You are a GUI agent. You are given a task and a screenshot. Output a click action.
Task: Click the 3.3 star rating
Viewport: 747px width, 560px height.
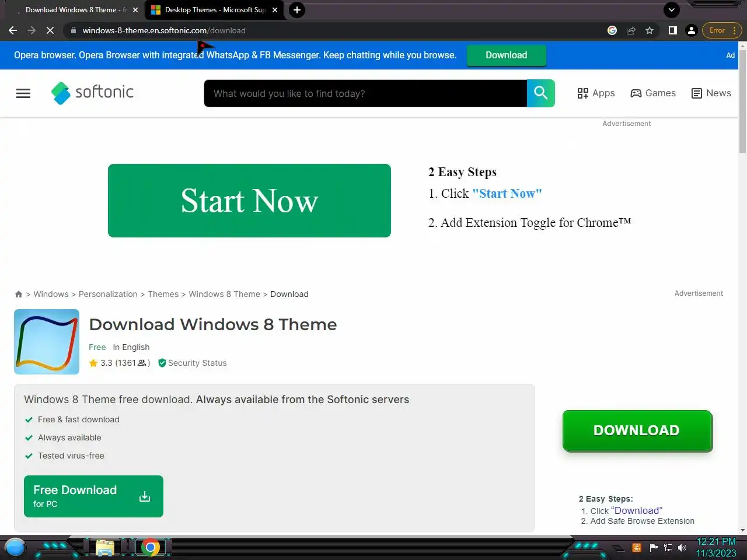(119, 363)
